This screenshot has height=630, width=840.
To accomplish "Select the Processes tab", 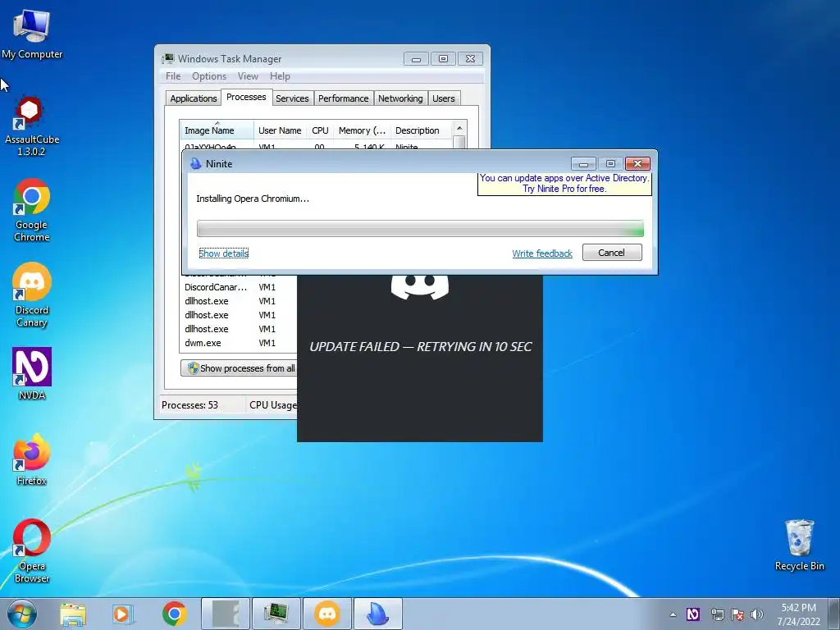I will point(246,97).
